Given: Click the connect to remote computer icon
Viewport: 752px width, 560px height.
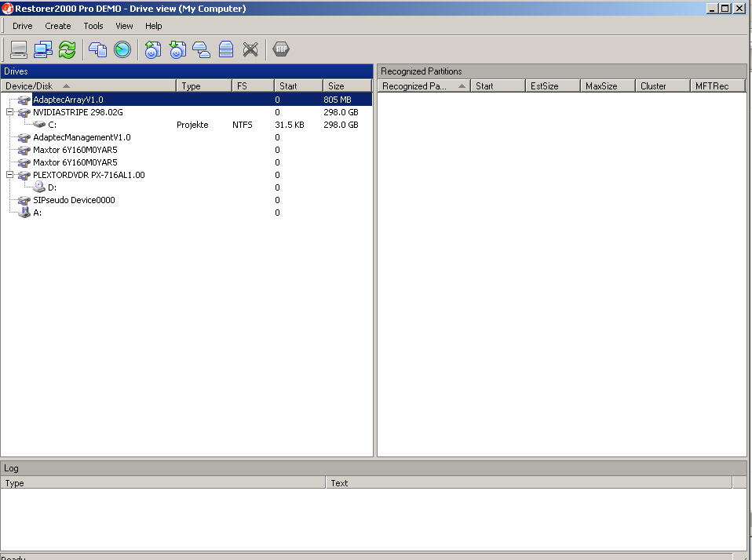Looking at the screenshot, I should coord(43,49).
